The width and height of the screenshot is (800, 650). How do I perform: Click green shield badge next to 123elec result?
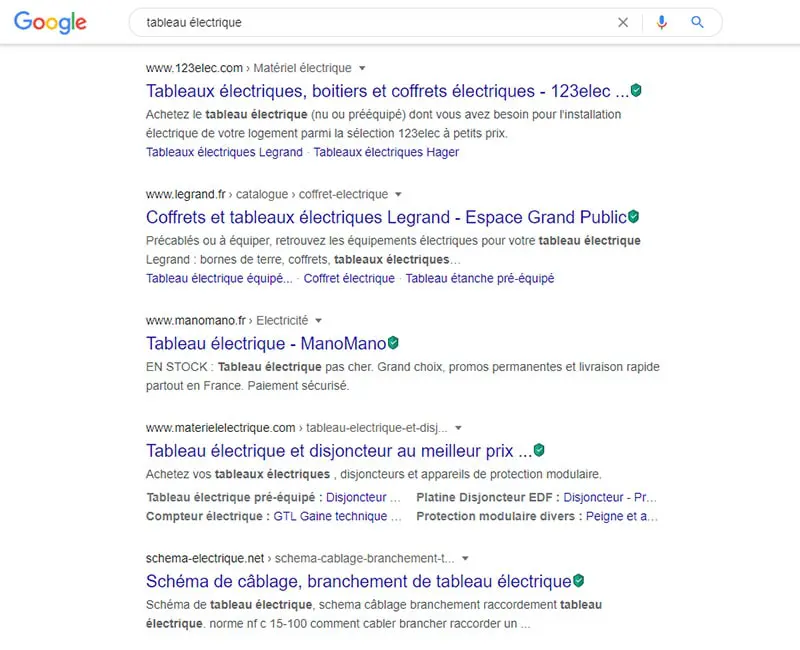(636, 91)
